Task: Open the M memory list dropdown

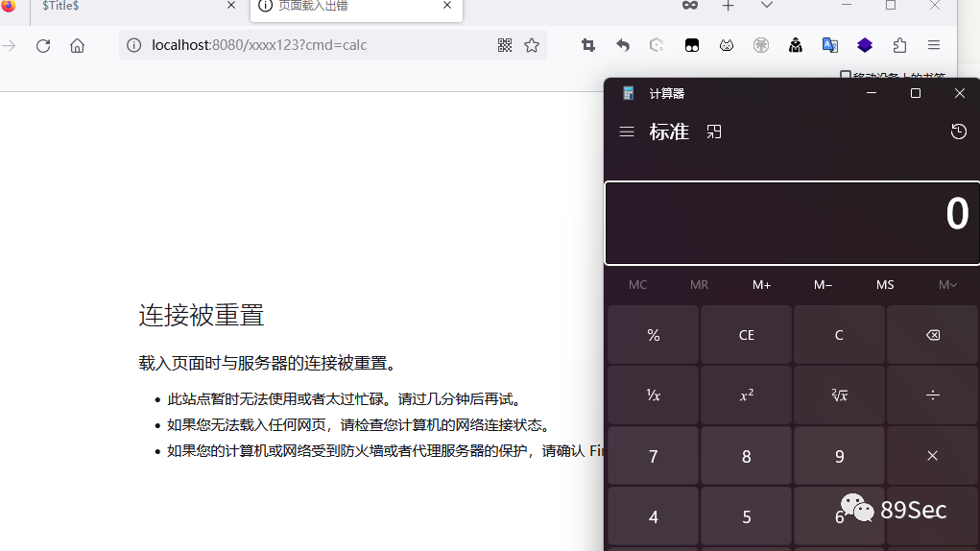Action: pos(947,285)
